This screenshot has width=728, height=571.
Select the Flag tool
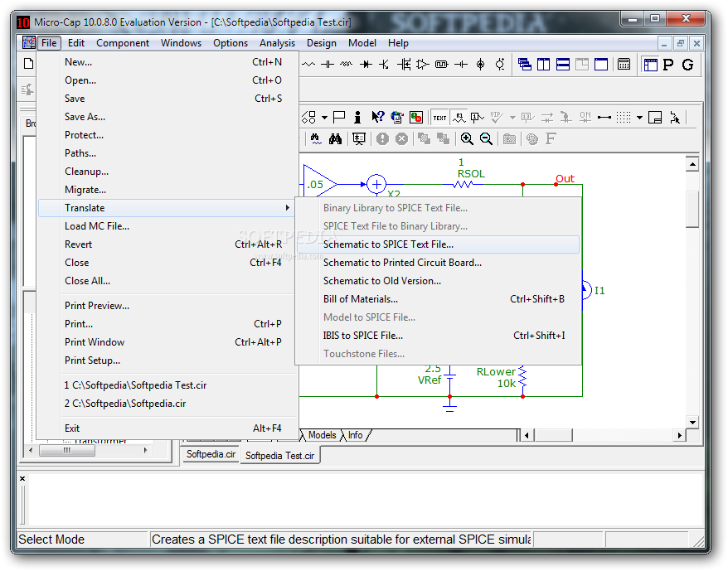[339, 117]
